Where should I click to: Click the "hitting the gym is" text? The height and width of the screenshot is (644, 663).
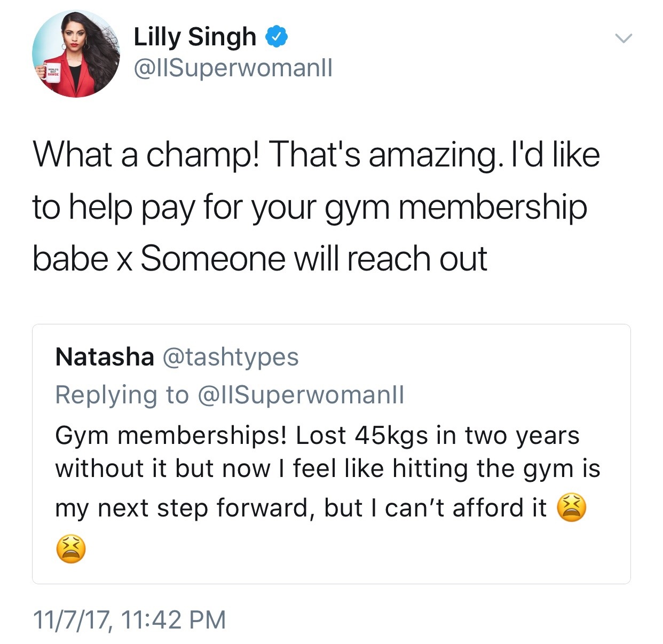tap(496, 468)
